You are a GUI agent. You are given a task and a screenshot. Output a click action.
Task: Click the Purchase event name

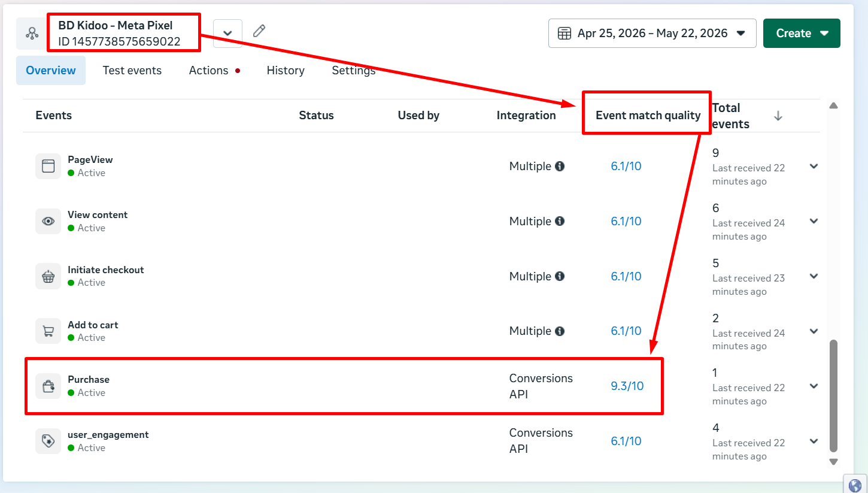click(89, 379)
